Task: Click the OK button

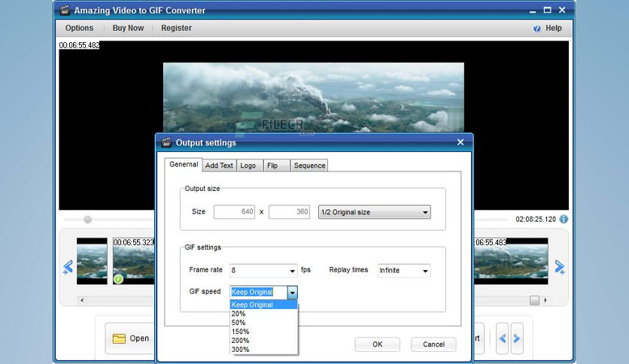Action: 377,344
